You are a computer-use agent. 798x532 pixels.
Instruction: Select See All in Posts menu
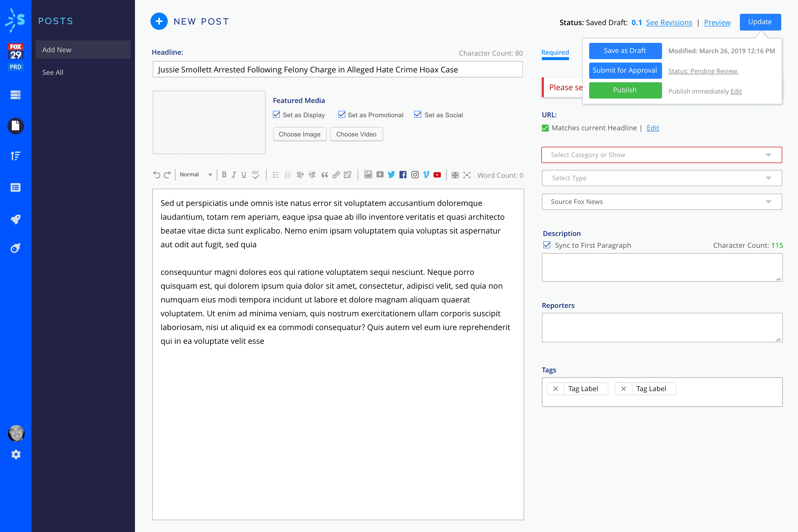[x=53, y=72]
